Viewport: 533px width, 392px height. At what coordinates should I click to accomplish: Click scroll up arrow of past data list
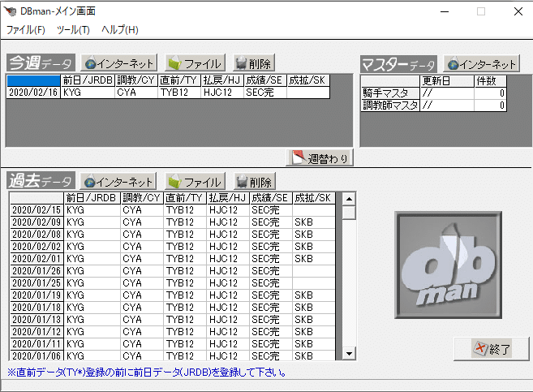(x=349, y=199)
